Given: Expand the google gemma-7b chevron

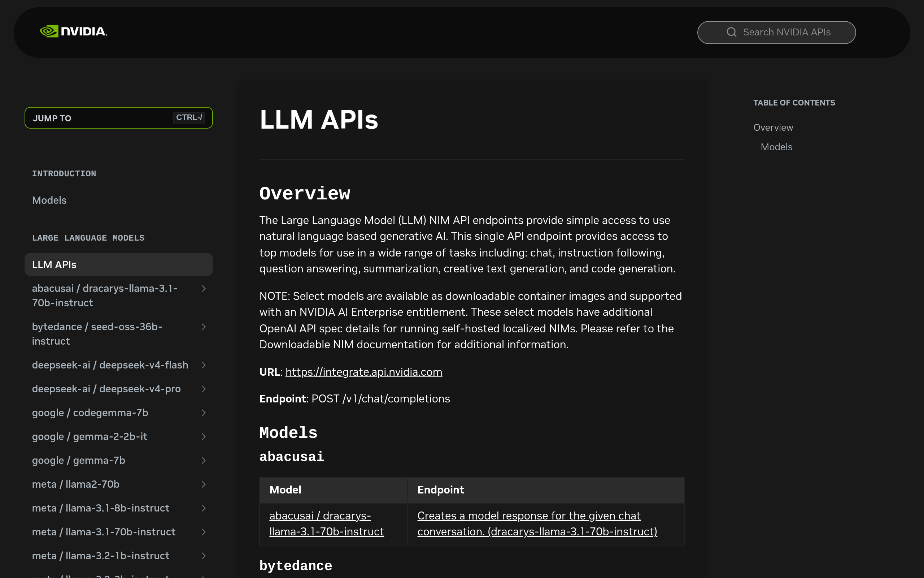Looking at the screenshot, I should pyautogui.click(x=204, y=461).
